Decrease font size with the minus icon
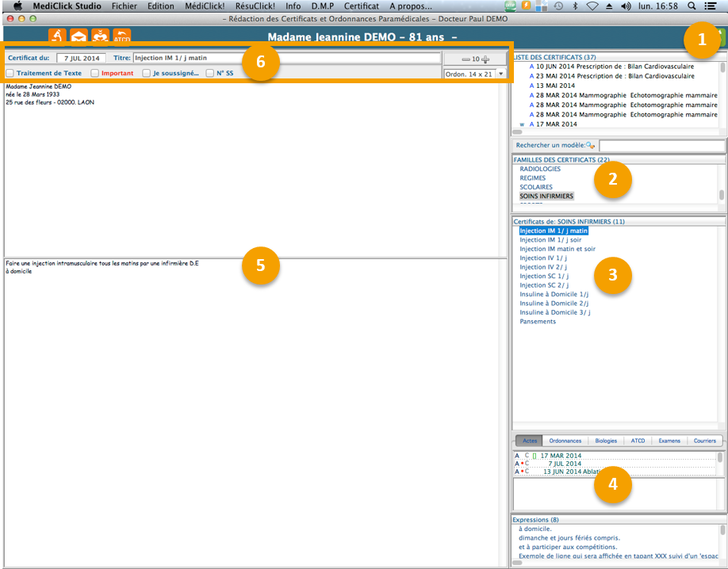The width and height of the screenshot is (728, 569). [x=465, y=59]
